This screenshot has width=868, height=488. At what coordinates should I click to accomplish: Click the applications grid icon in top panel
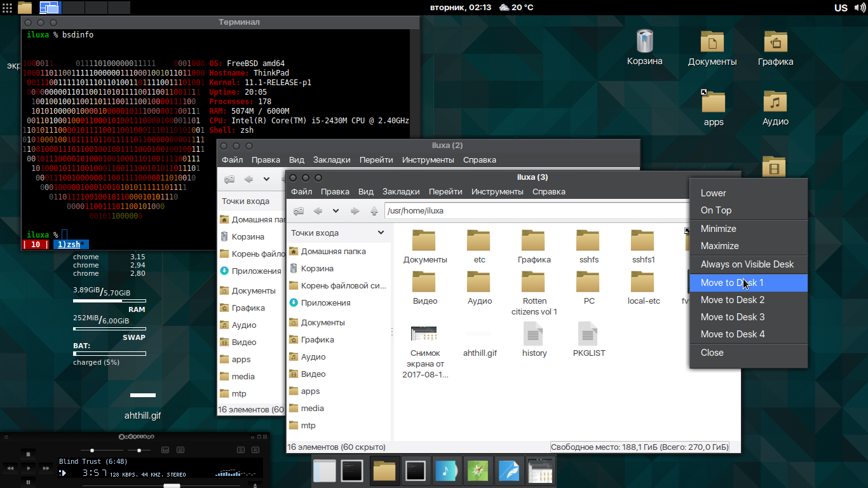8,8
